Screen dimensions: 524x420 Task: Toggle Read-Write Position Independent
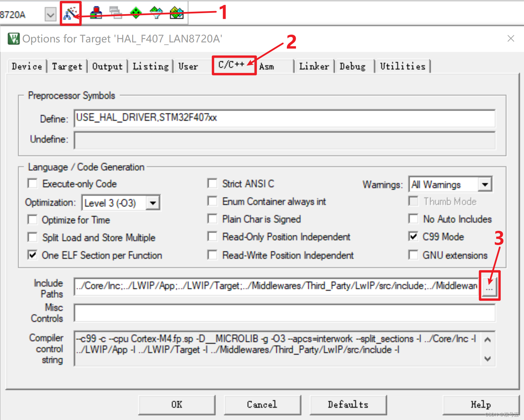[x=212, y=255]
